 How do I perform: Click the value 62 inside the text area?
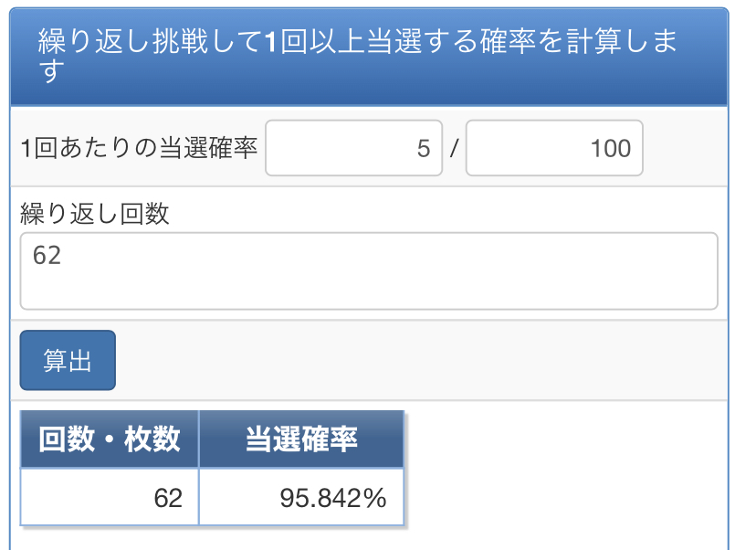[x=47, y=256]
